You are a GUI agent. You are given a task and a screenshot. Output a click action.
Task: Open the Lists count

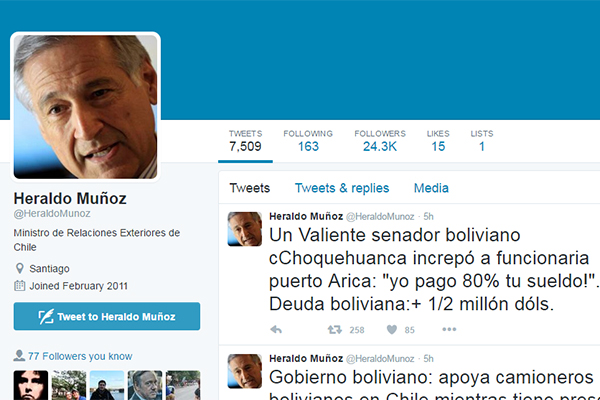(x=482, y=141)
